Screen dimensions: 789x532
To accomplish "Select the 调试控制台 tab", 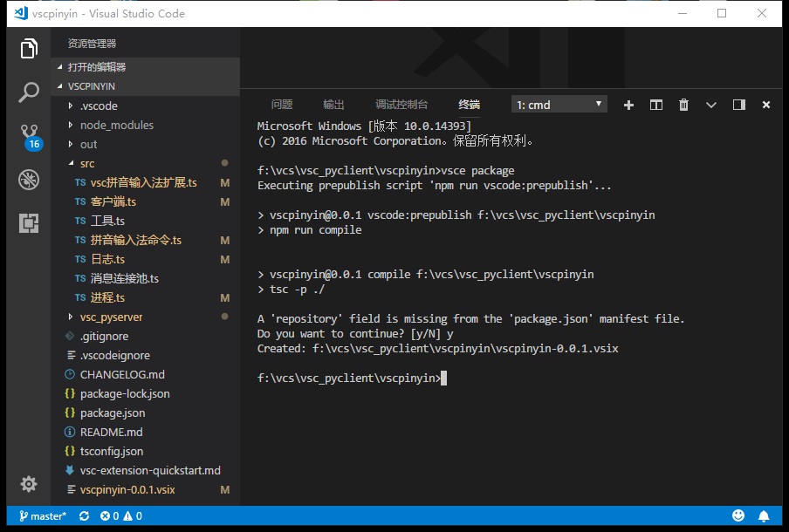I will (401, 104).
